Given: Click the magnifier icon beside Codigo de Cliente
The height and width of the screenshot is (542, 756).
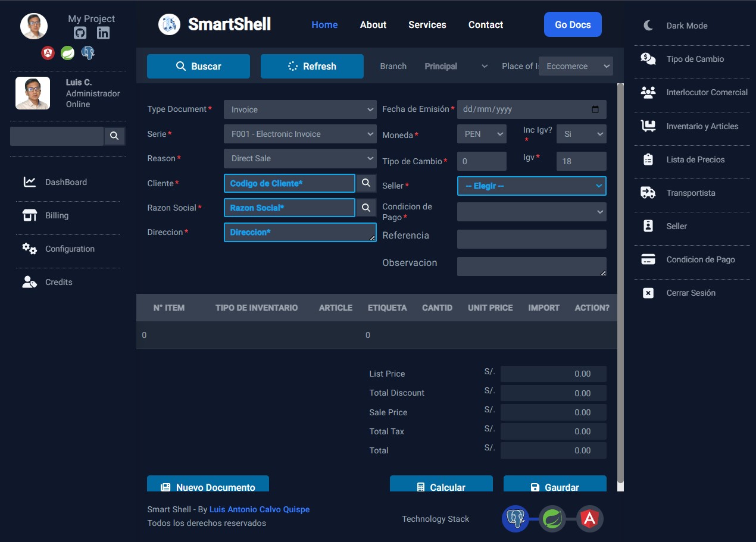Looking at the screenshot, I should tap(366, 183).
